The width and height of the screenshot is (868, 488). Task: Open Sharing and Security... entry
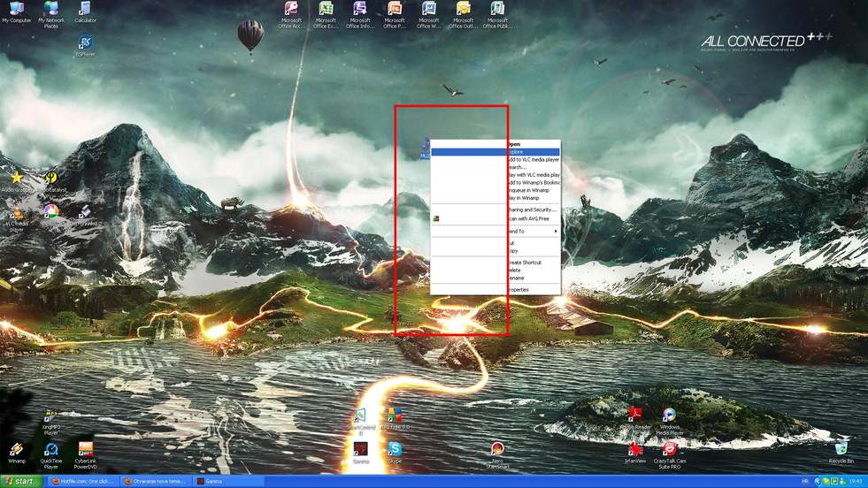495,210
